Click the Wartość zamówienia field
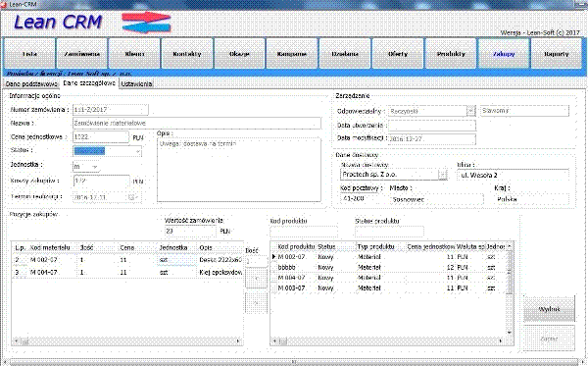 [190, 232]
